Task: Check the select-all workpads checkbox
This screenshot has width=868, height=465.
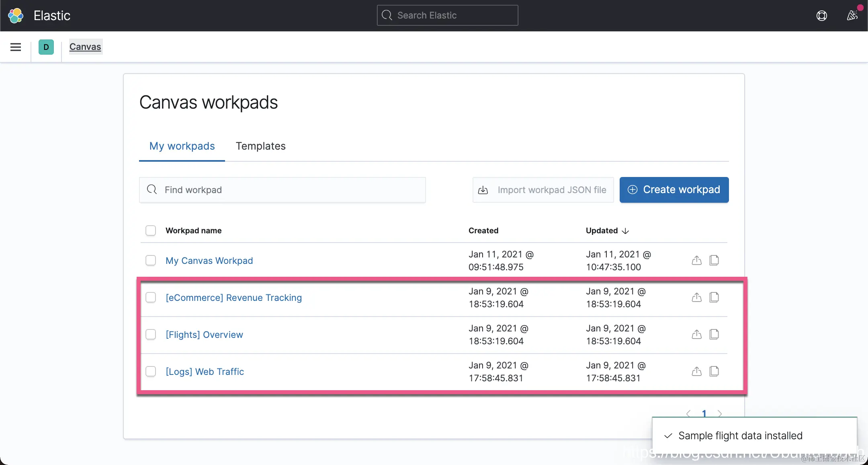Action: [151, 230]
